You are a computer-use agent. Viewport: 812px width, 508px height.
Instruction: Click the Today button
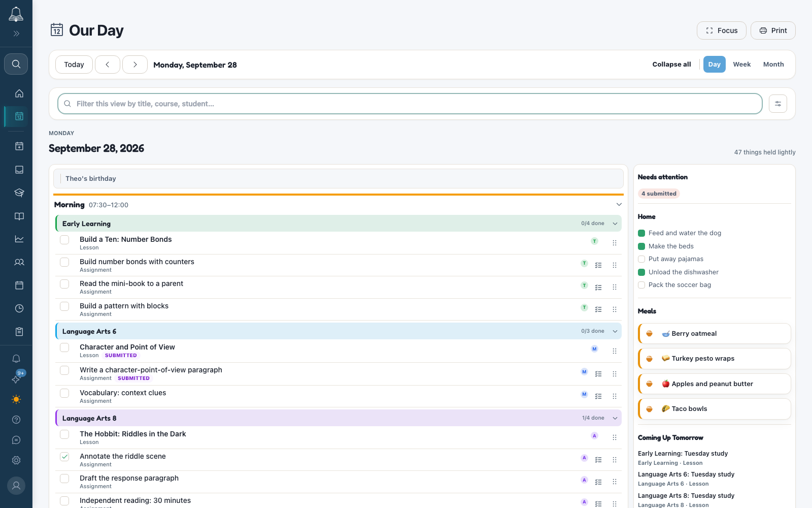tap(74, 65)
